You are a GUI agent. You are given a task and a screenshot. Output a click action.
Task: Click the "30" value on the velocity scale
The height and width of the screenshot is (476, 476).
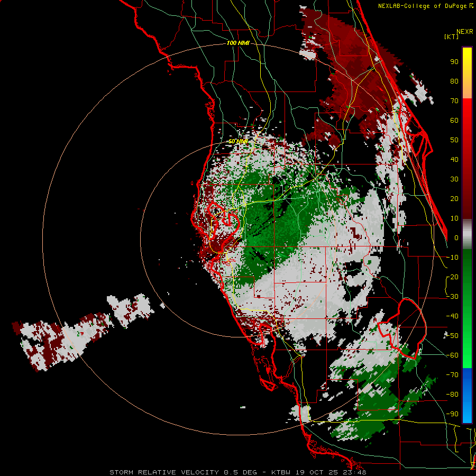coord(454,179)
